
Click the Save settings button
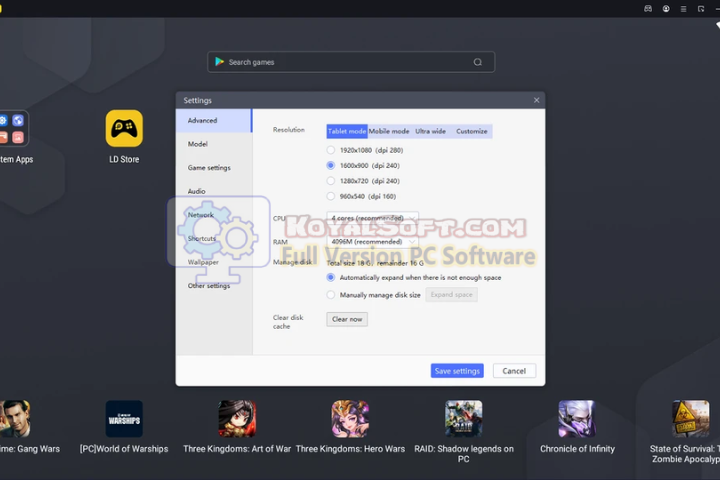[457, 371]
